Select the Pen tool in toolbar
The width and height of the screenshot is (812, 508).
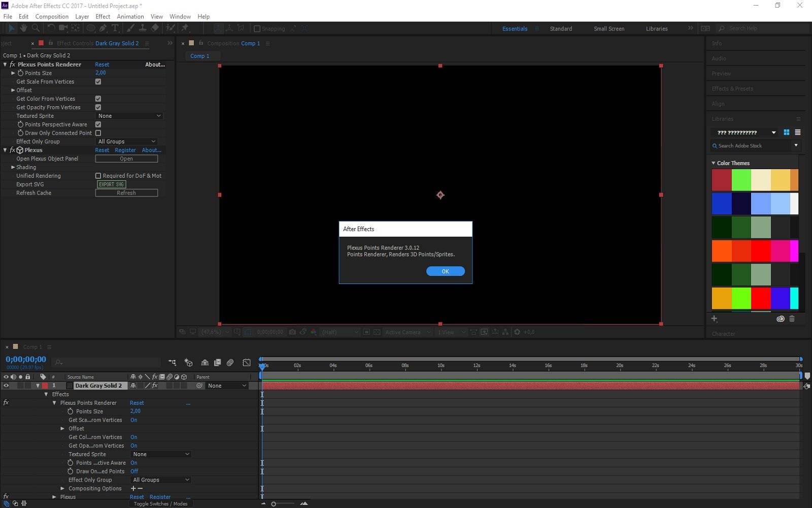[103, 28]
